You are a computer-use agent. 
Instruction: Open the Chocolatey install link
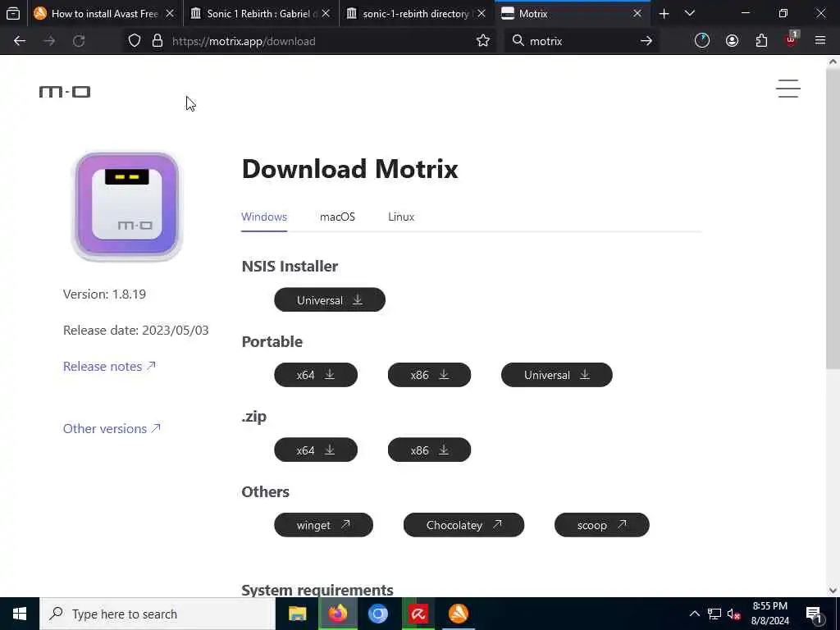coord(463,525)
